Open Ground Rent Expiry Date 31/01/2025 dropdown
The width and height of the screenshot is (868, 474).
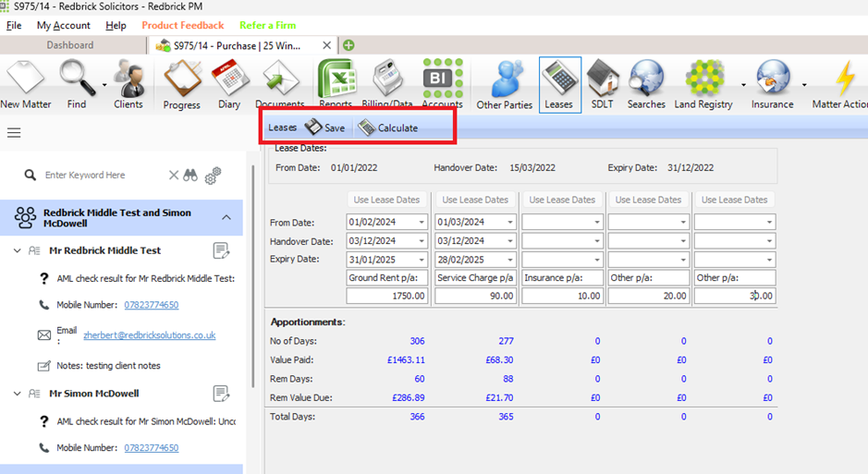pyautogui.click(x=422, y=260)
